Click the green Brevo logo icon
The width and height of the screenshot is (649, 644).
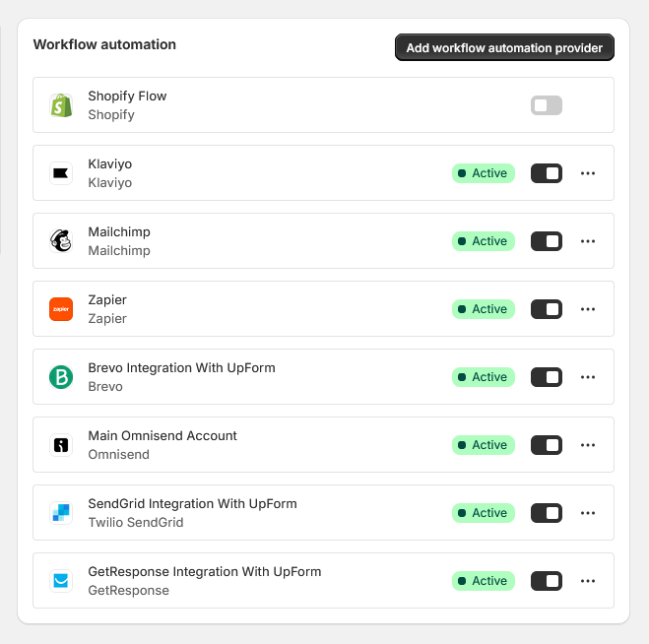(x=61, y=377)
